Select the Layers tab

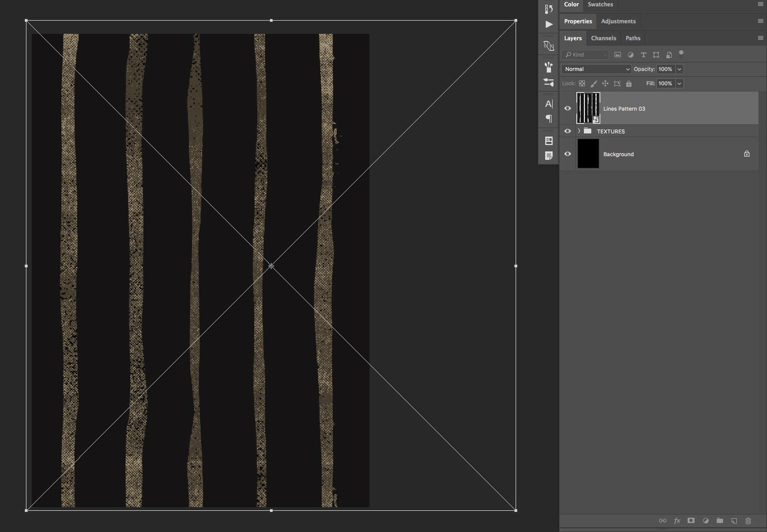[573, 38]
